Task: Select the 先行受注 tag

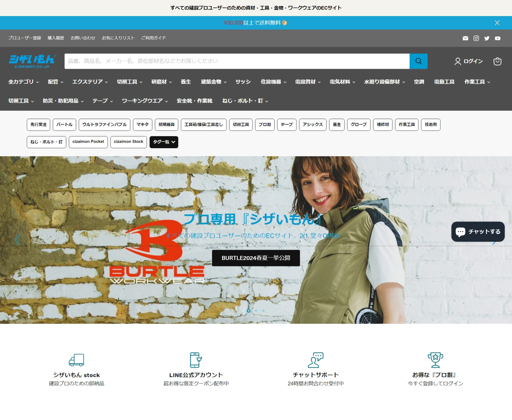Action: [x=39, y=125]
